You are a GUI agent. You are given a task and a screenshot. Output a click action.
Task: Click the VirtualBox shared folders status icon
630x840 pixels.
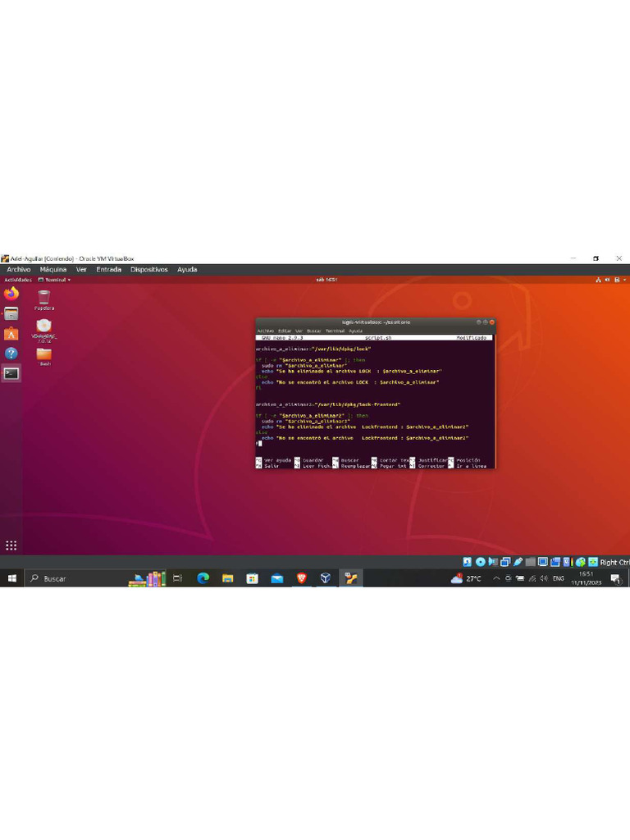[x=531, y=562]
